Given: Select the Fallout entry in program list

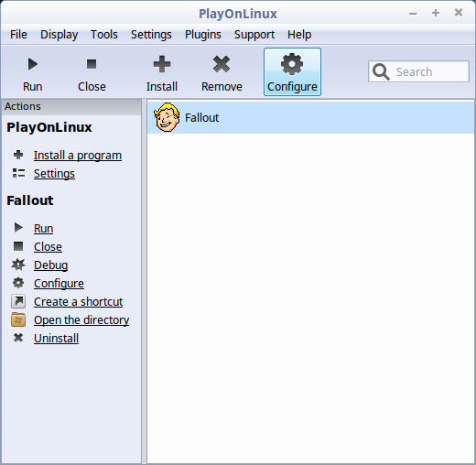Looking at the screenshot, I should pyautogui.click(x=310, y=117).
